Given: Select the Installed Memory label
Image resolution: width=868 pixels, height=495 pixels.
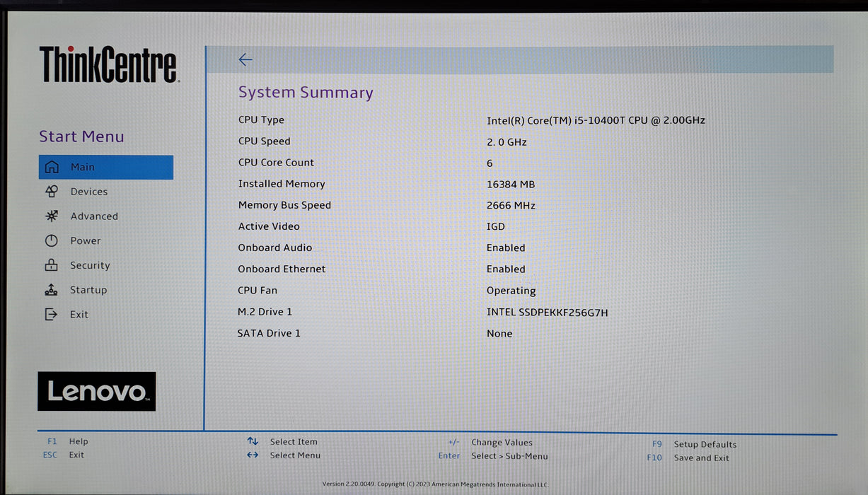Looking at the screenshot, I should coord(282,184).
